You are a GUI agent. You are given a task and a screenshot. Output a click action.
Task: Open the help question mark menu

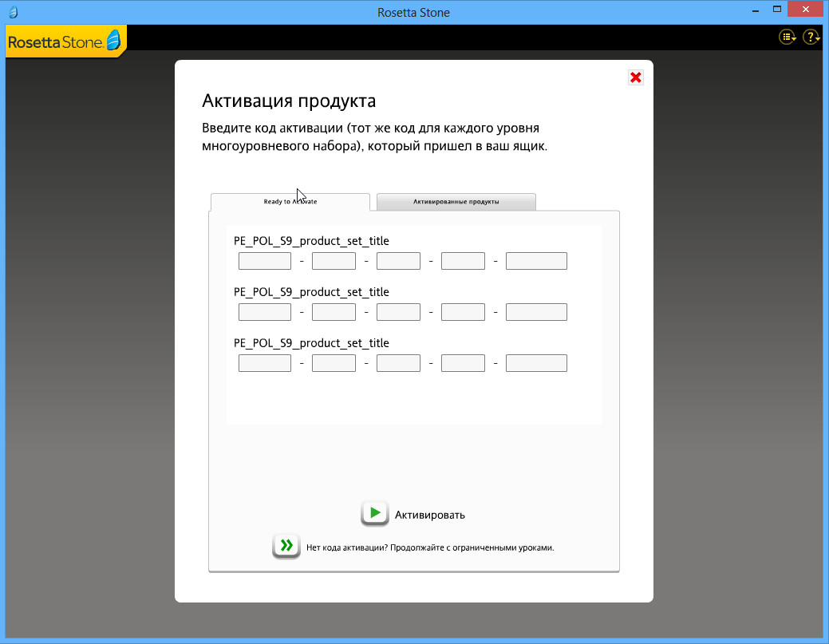pyautogui.click(x=811, y=37)
